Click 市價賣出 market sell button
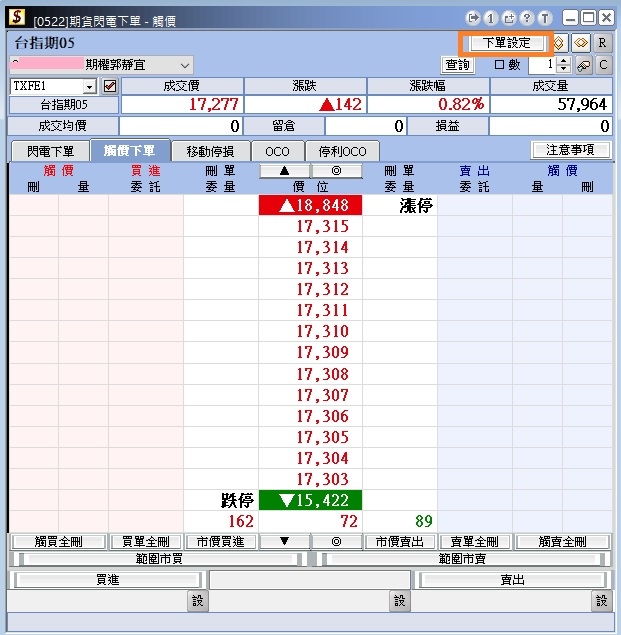Viewport: 621px width, 635px height. click(399, 541)
